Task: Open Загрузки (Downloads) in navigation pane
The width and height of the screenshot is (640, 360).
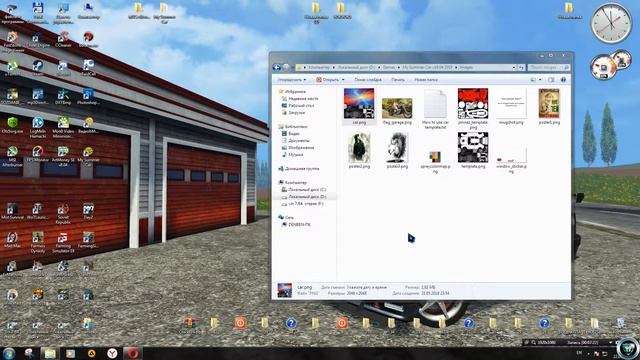Action: (x=293, y=113)
